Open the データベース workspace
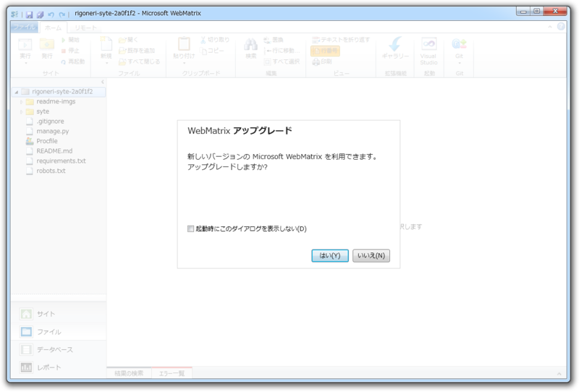The width and height of the screenshot is (579, 392). point(59,349)
